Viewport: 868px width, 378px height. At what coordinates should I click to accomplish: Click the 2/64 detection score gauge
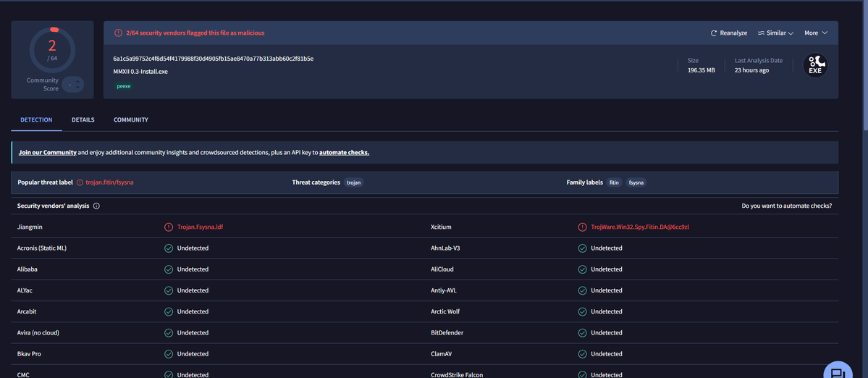point(52,49)
